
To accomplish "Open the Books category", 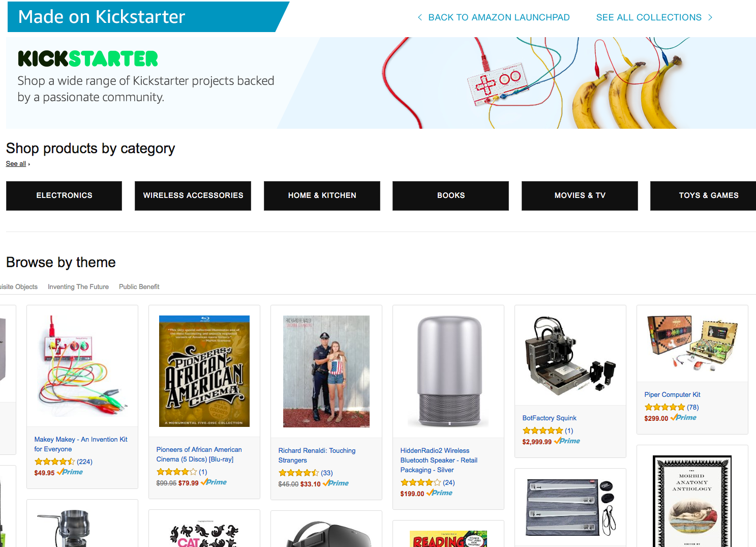I will point(450,195).
